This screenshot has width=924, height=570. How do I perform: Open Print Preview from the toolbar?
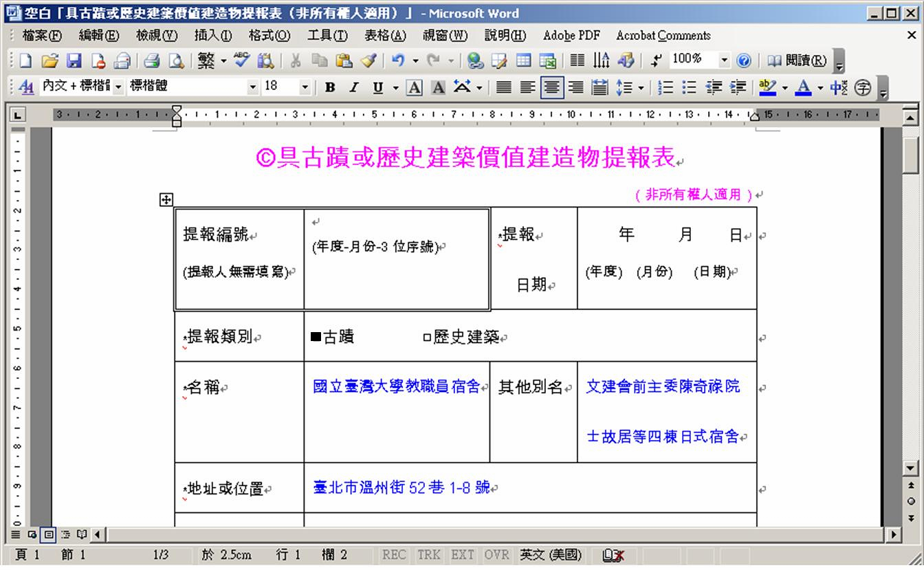click(x=177, y=61)
